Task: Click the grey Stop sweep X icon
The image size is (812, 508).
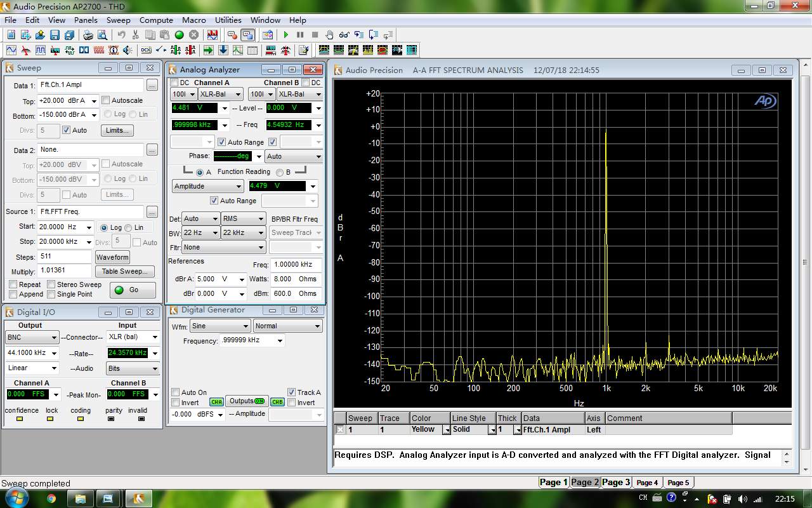Action: click(193, 35)
